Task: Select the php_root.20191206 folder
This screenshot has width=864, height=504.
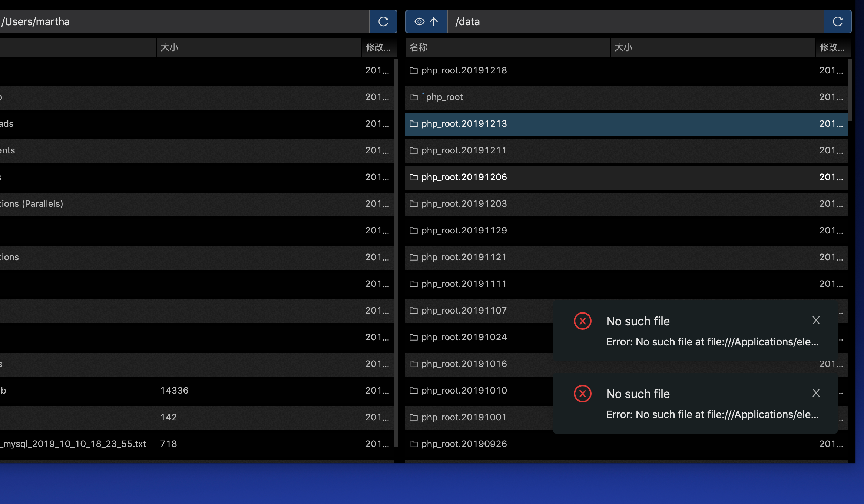Action: pyautogui.click(x=464, y=177)
